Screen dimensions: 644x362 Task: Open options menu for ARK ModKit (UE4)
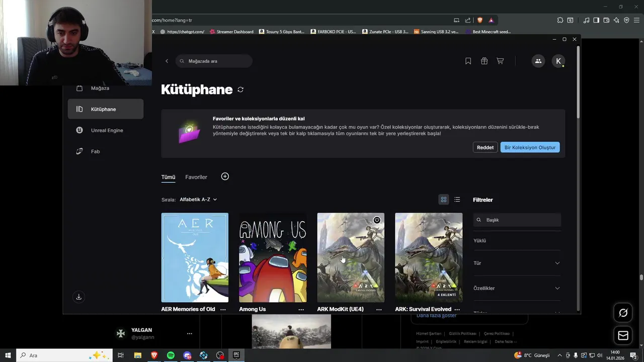click(x=379, y=310)
